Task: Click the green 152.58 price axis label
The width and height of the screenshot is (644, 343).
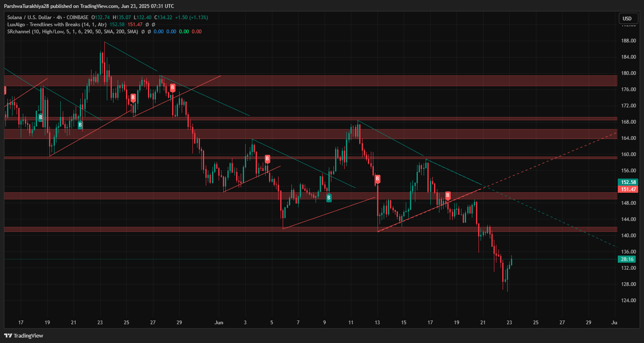Action: click(628, 182)
